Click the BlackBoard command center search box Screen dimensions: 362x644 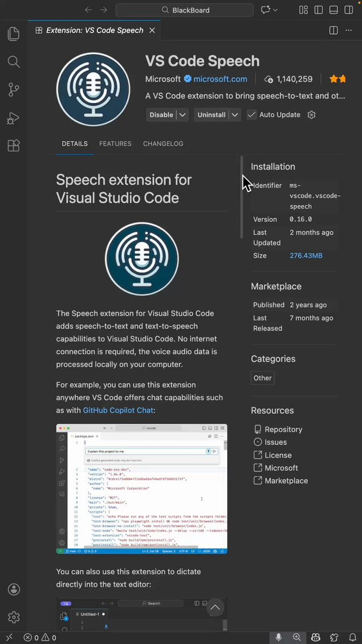tap(184, 10)
